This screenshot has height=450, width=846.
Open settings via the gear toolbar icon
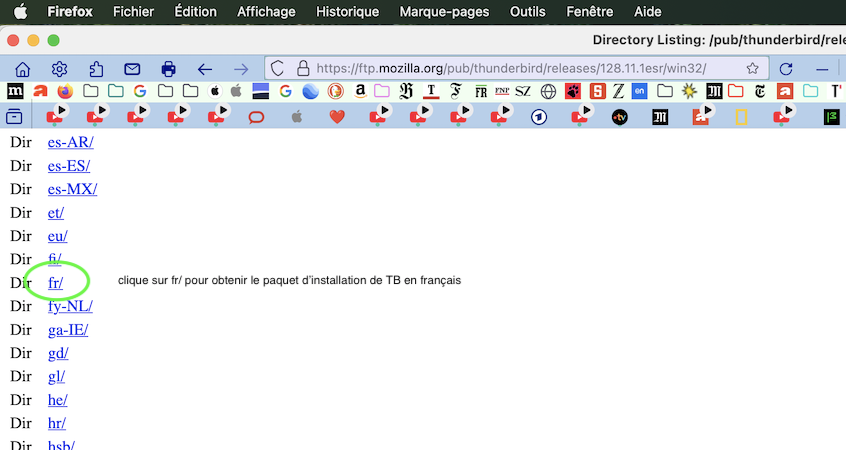tap(59, 69)
